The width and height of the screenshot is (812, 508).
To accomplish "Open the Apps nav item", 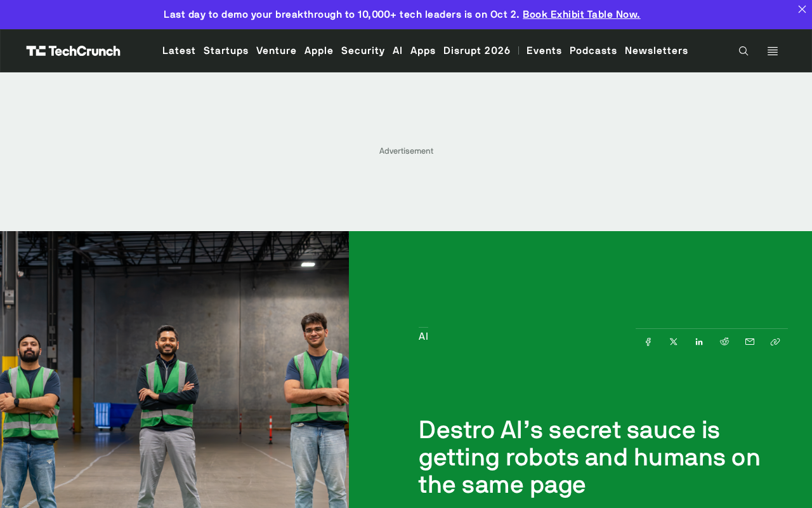I will 423,51.
